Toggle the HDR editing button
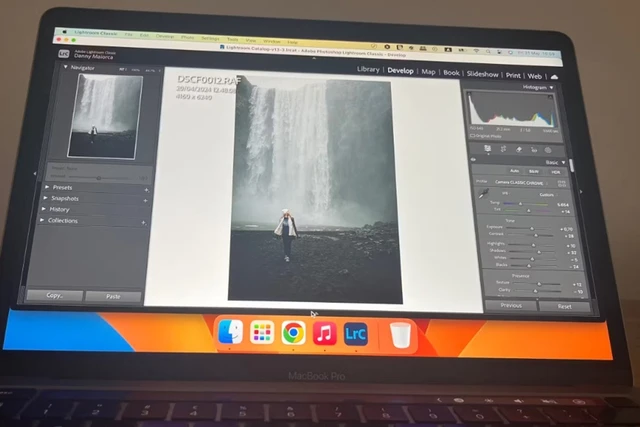The width and height of the screenshot is (640, 427). point(555,171)
